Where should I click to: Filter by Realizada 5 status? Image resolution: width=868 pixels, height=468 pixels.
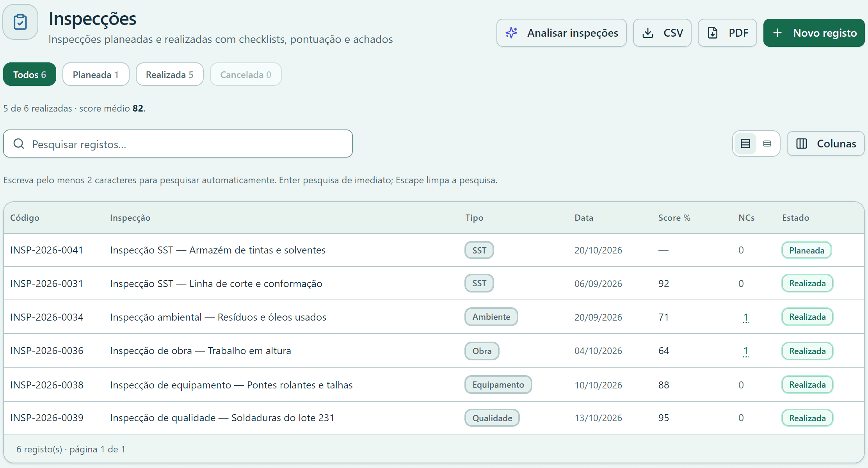[169, 74]
